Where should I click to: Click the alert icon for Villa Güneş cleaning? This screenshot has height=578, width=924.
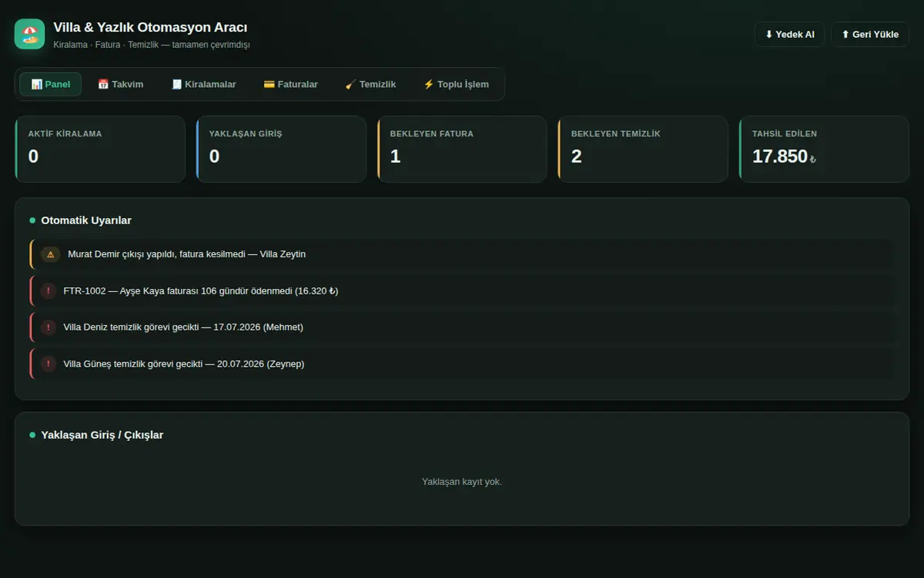pyautogui.click(x=49, y=364)
